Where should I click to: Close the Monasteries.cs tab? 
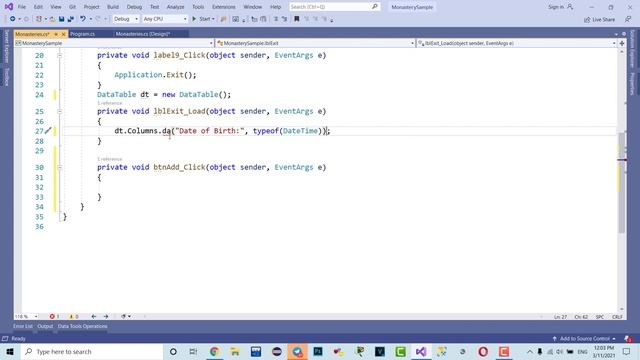[64, 34]
